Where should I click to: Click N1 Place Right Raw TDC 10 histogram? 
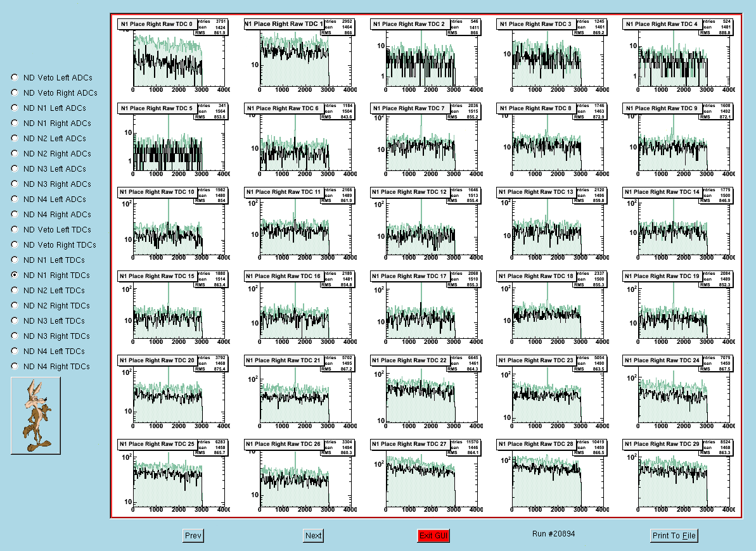(x=174, y=224)
